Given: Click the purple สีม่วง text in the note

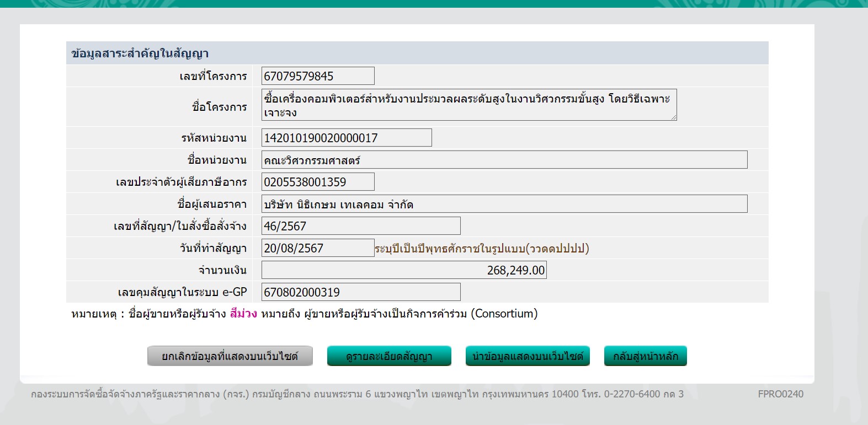Looking at the screenshot, I should (x=243, y=314).
